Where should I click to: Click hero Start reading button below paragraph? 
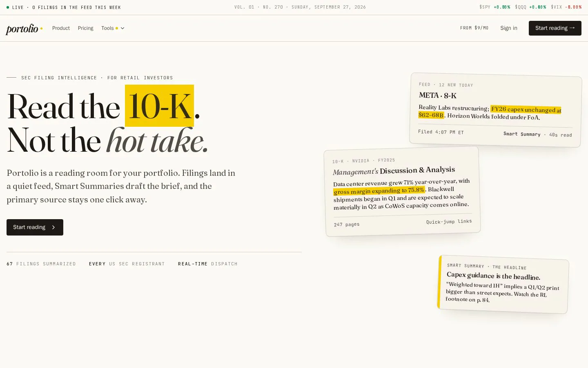[x=35, y=227]
